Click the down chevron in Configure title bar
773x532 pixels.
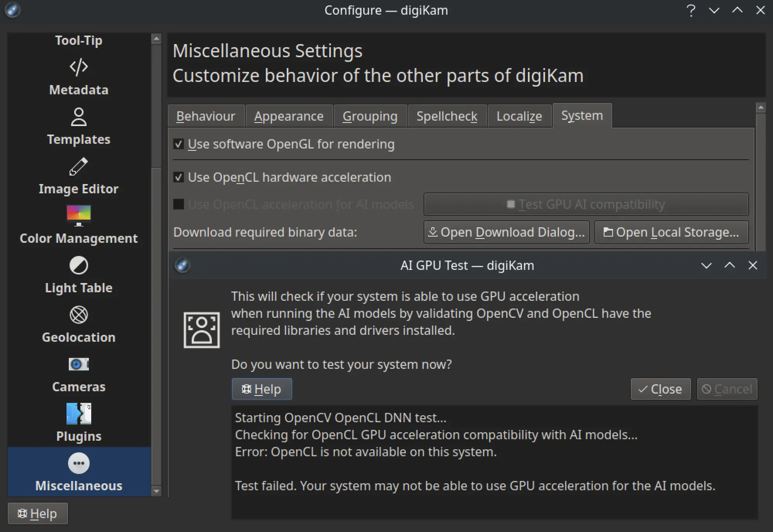click(x=714, y=10)
